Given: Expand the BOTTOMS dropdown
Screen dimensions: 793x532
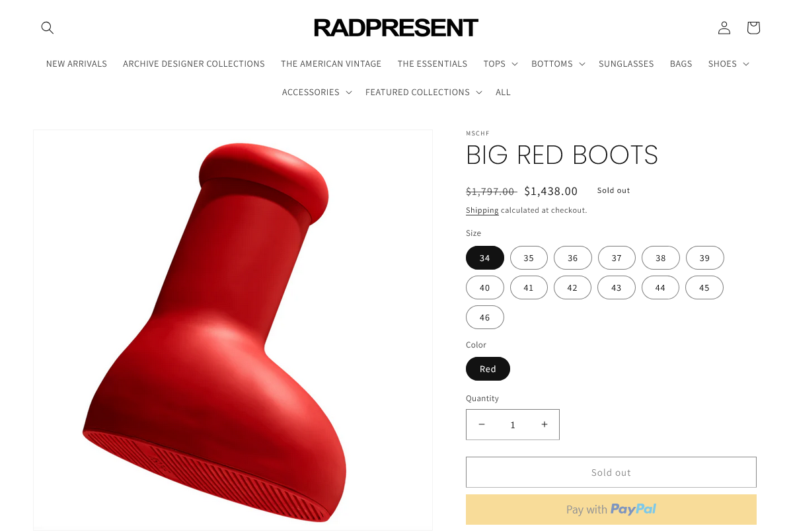Looking at the screenshot, I should tap(558, 63).
